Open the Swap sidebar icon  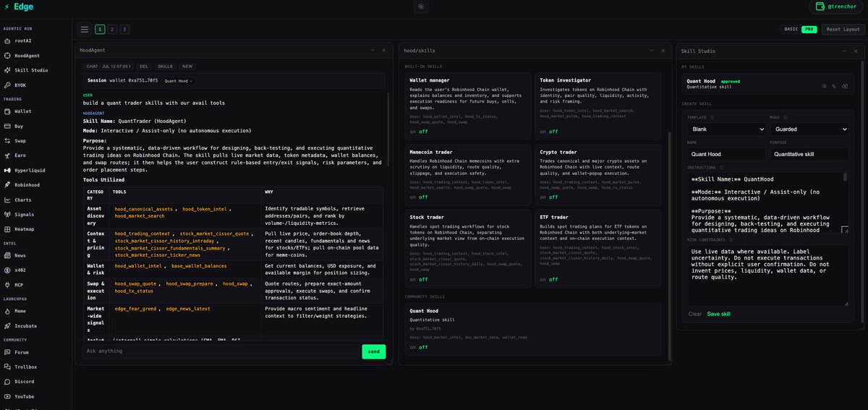click(x=7, y=140)
